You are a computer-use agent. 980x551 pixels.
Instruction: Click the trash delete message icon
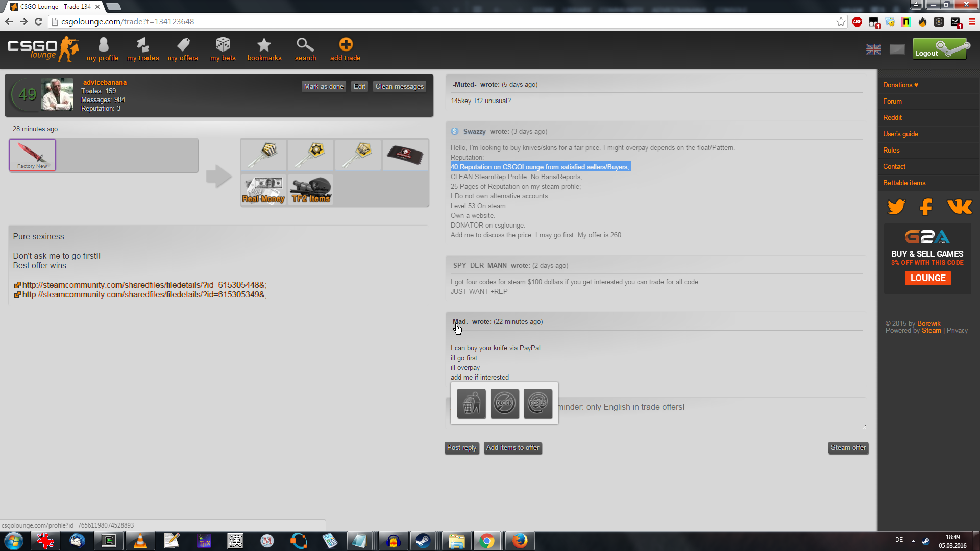pos(471,404)
